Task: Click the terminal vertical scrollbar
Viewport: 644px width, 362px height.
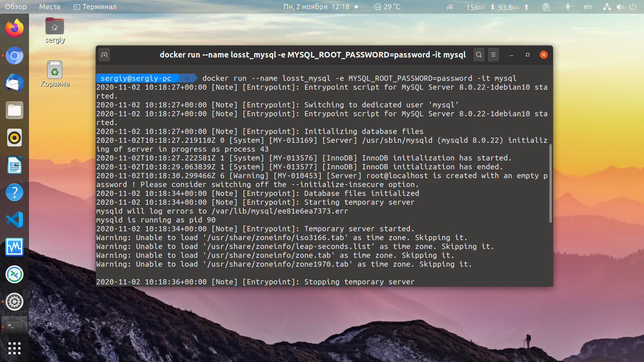Action: pos(551,183)
